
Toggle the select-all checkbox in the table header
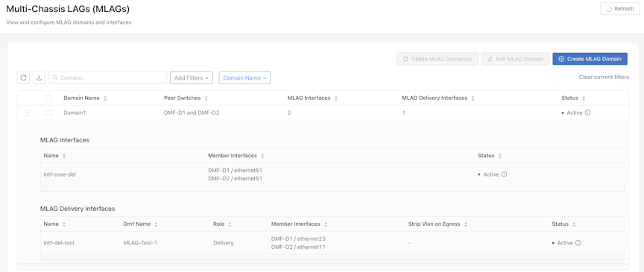pos(49,98)
